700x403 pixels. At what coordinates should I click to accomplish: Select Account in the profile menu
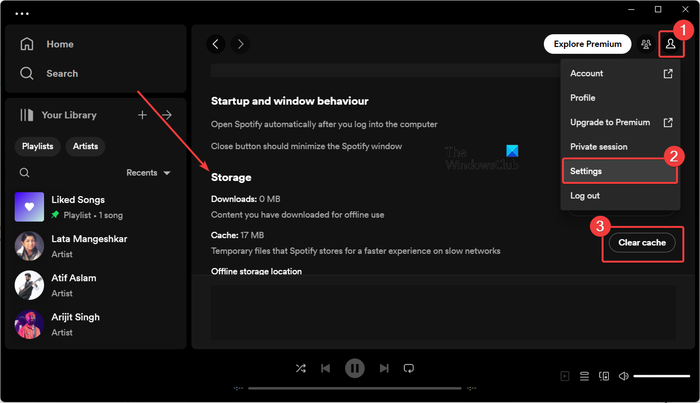pos(621,73)
